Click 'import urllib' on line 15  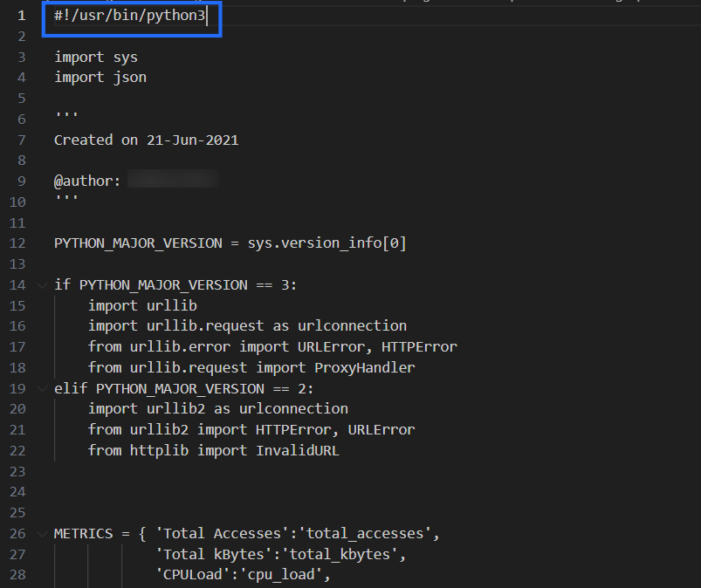142,305
